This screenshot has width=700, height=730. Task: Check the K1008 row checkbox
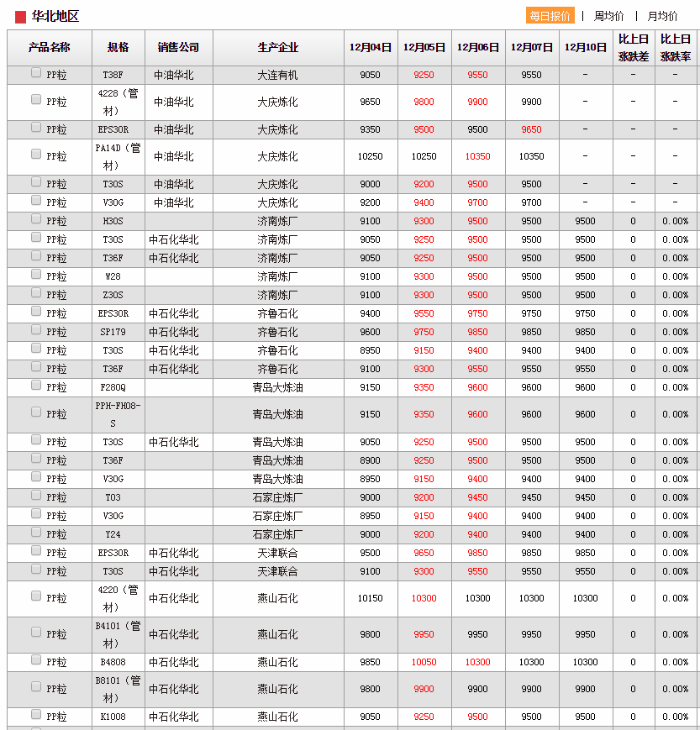pyautogui.click(x=36, y=715)
